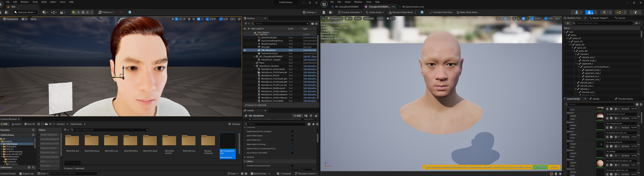Open the Build menu
The image size is (644, 176).
44,2
